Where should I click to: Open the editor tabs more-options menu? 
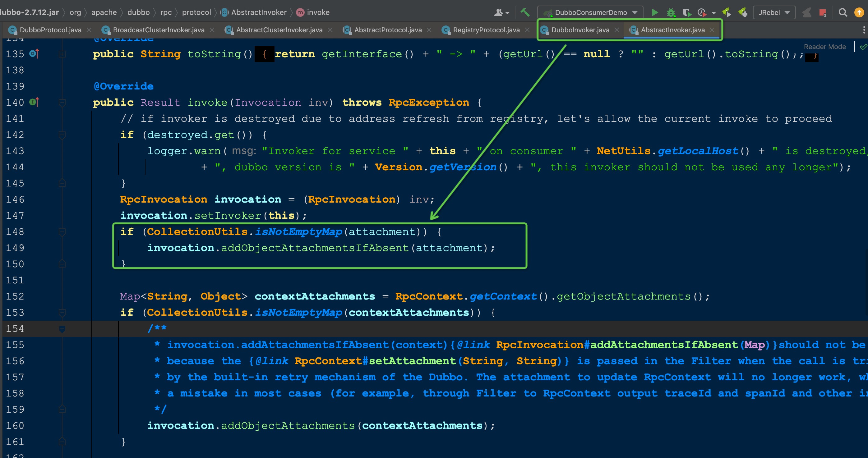[864, 30]
